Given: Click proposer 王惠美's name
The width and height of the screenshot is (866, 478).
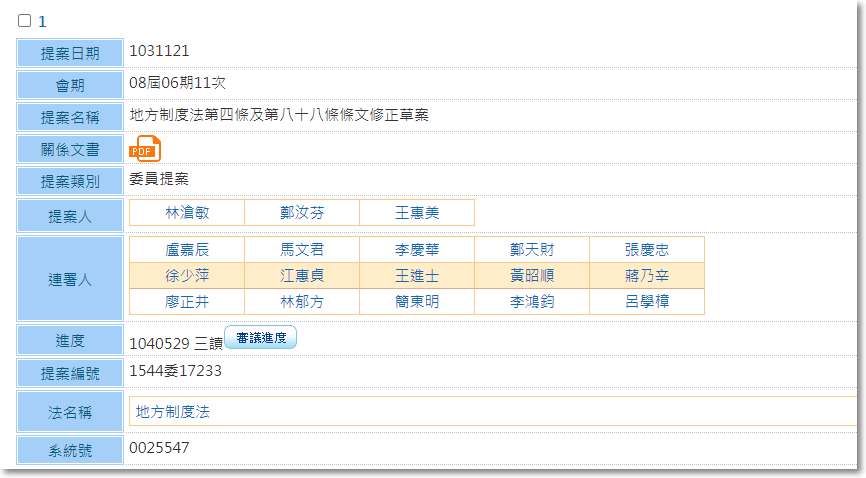Looking at the screenshot, I should point(417,213).
